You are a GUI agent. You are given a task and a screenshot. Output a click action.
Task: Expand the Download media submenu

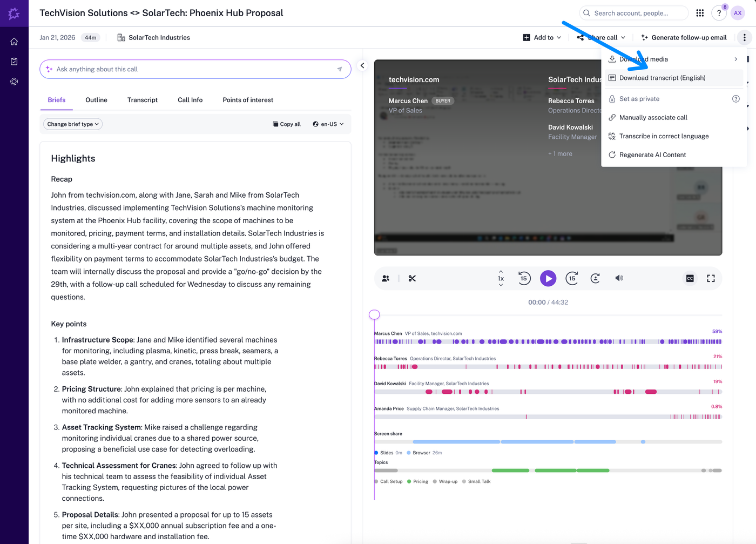point(673,59)
